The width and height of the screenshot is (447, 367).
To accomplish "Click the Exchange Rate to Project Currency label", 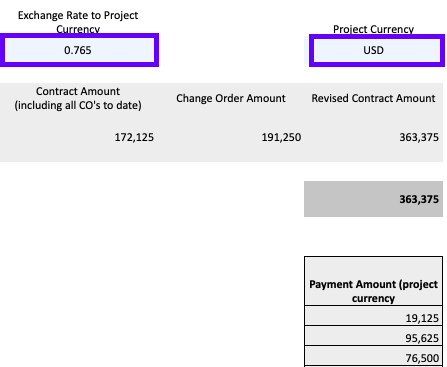I will [78, 22].
